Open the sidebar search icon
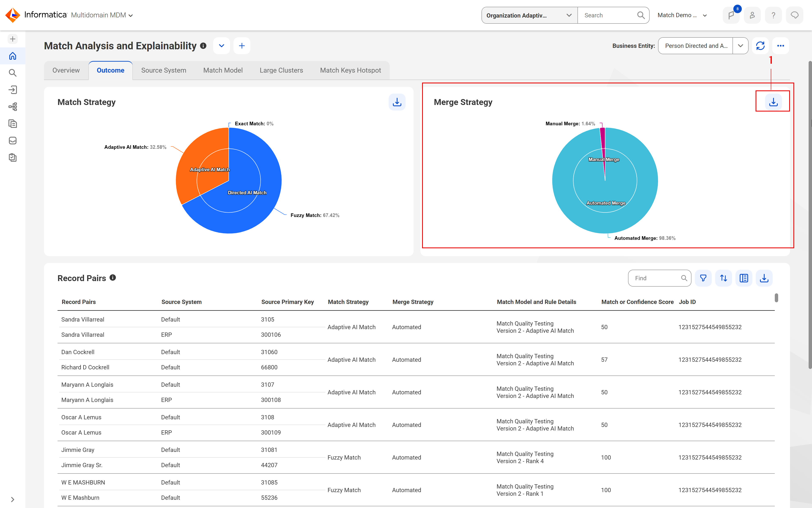This screenshot has width=812, height=508. [13, 73]
